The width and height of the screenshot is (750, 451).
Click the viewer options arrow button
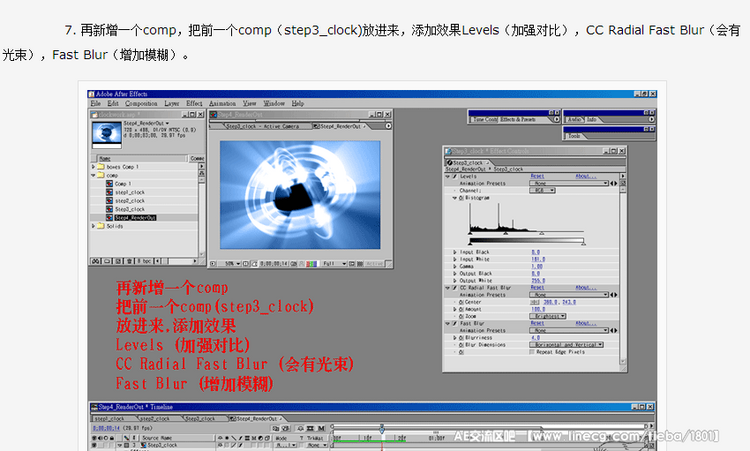(x=388, y=126)
